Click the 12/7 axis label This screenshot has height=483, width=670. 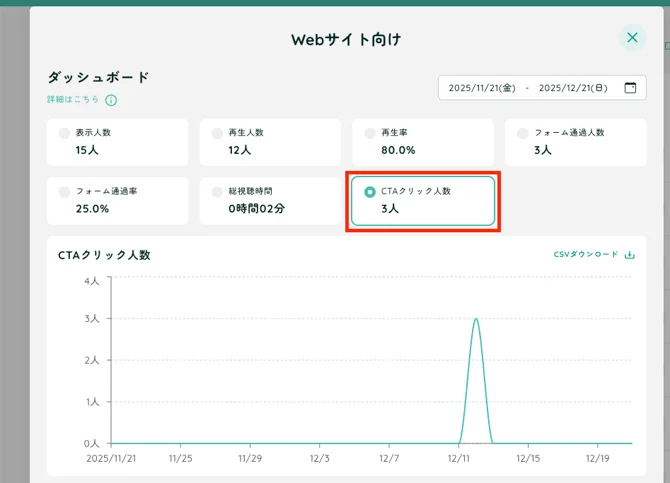point(389,459)
